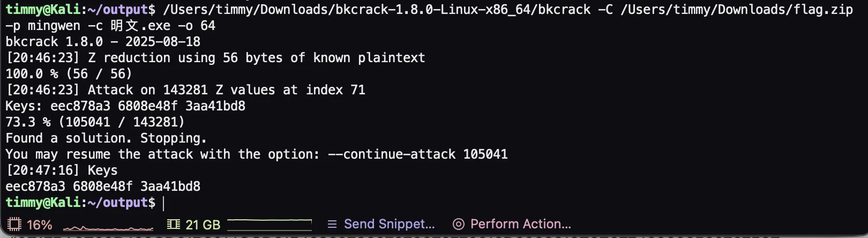Click the target icon beside Perform Action
The height and width of the screenshot is (238, 868).
click(x=458, y=224)
